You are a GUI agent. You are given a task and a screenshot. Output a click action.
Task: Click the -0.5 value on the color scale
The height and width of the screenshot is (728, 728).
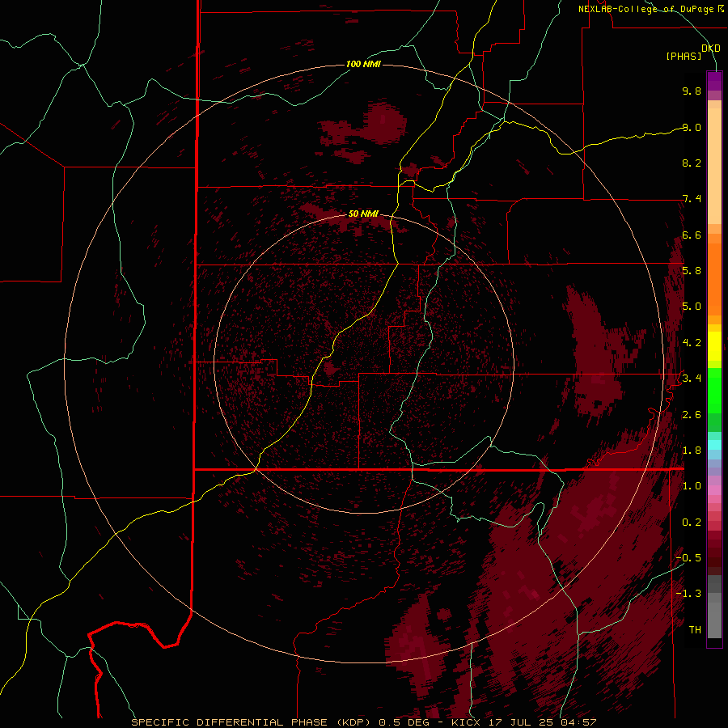(688, 558)
